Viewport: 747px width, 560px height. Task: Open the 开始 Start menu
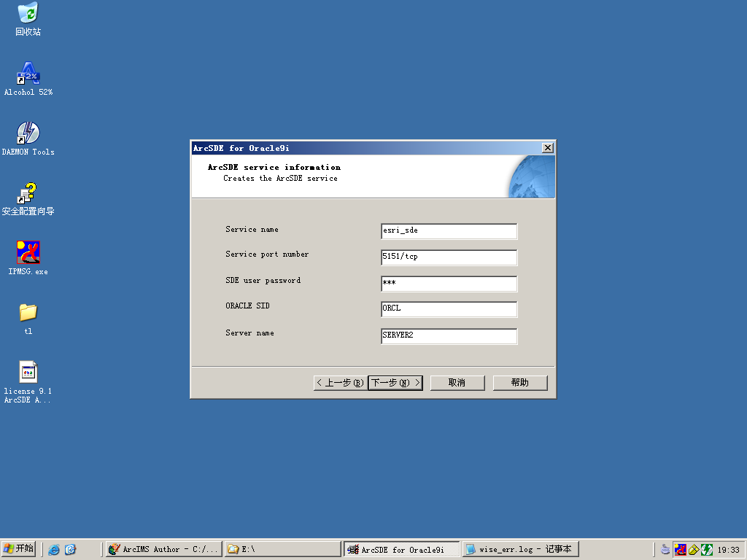coord(19,549)
